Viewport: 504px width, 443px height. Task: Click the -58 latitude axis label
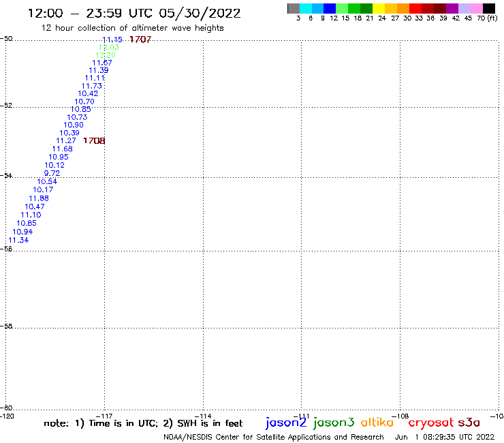[x=6, y=326]
